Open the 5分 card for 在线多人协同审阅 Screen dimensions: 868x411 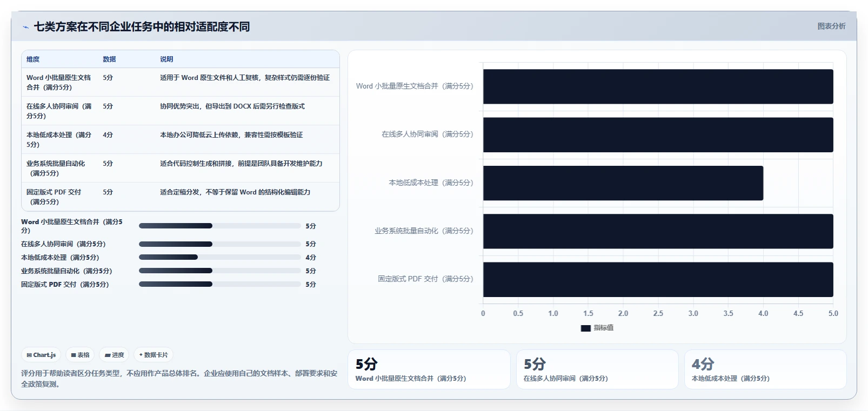pos(597,369)
